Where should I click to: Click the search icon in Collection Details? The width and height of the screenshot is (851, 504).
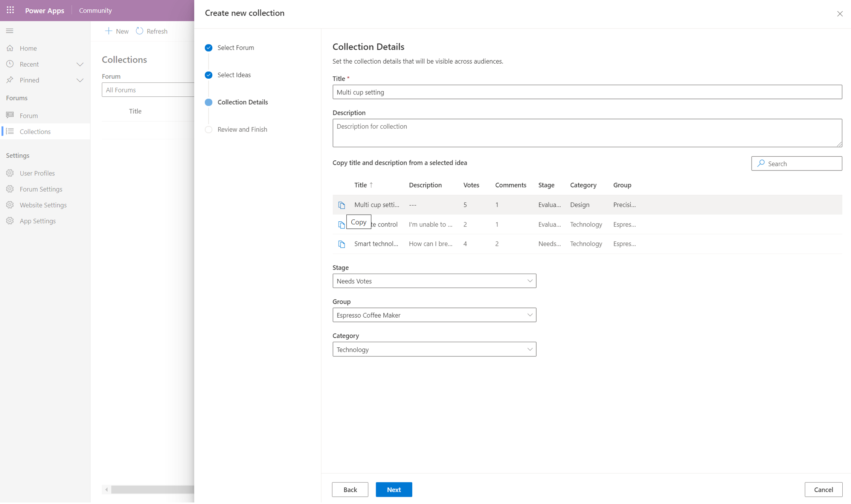tap(762, 163)
